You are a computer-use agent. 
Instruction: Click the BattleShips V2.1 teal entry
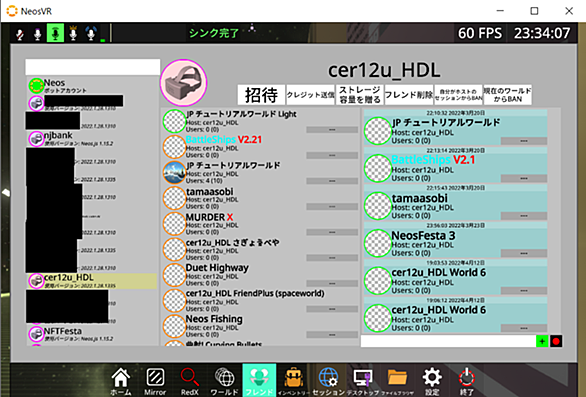(x=456, y=165)
